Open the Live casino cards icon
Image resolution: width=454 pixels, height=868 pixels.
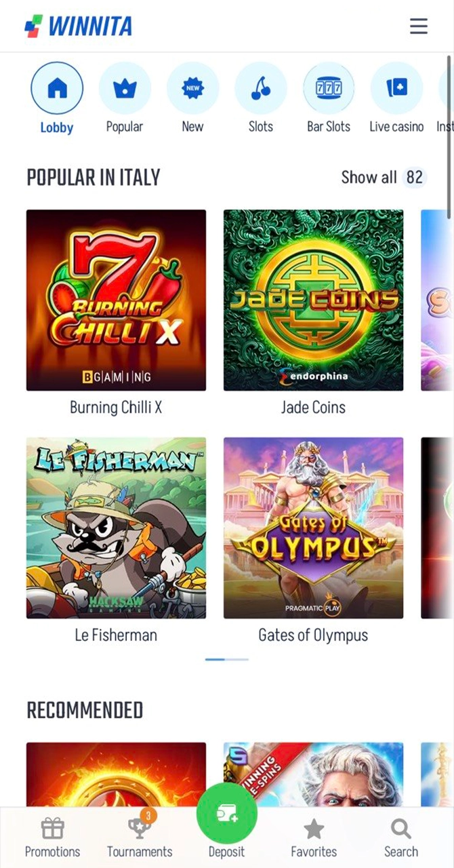[396, 88]
